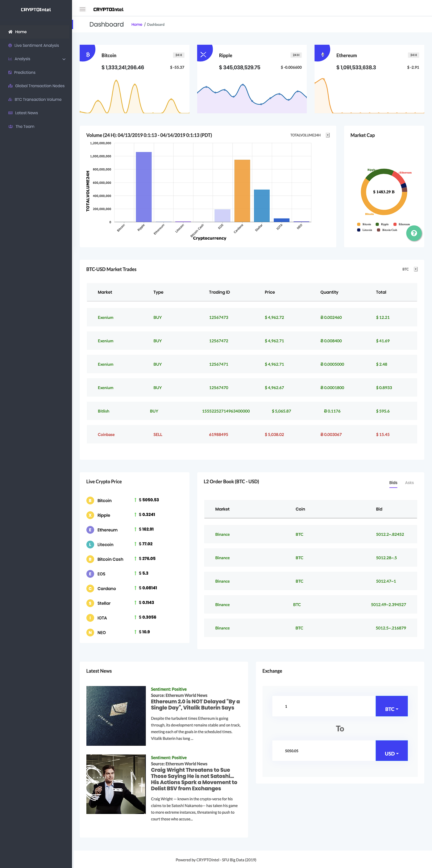
Task: Click the Ethereum news thumbnail image
Action: [x=116, y=716]
